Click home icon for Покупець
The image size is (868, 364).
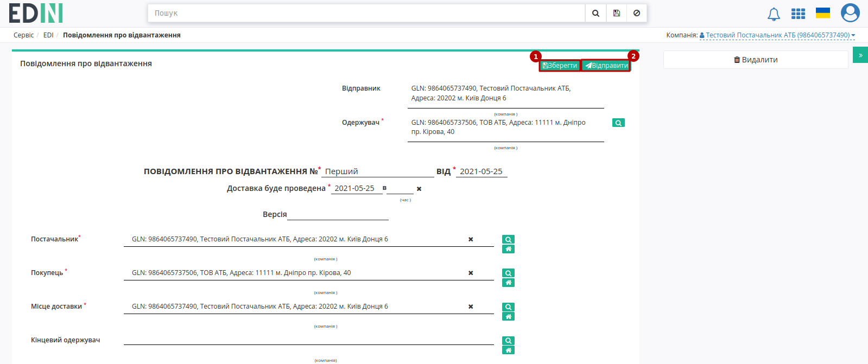pyautogui.click(x=508, y=283)
